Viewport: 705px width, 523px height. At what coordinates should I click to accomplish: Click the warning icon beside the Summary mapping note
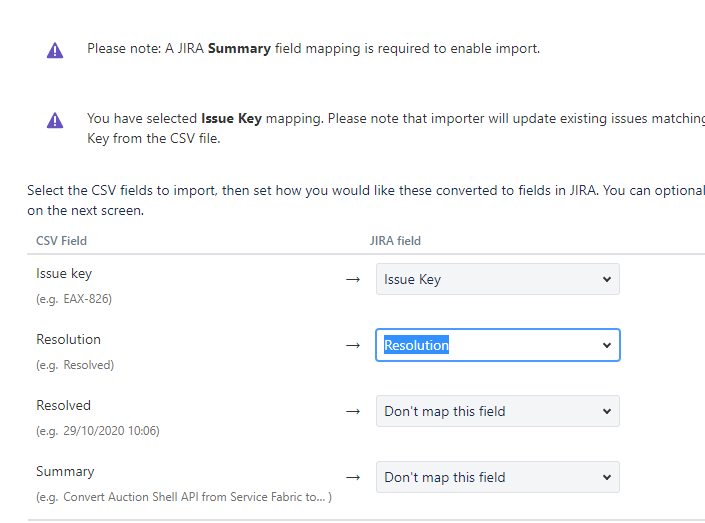click(x=55, y=50)
